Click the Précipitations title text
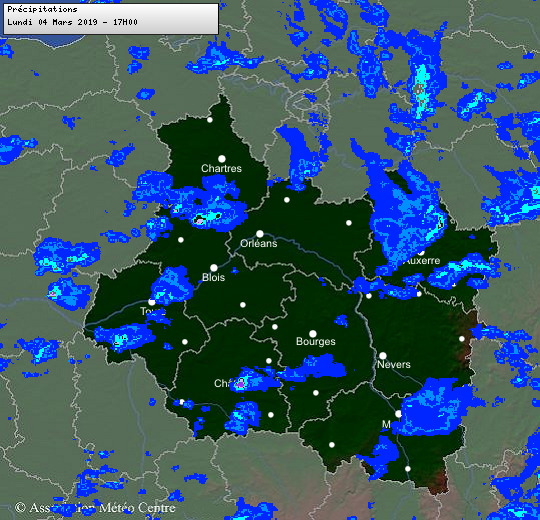Screen dimensions: 540x520 coord(42,9)
